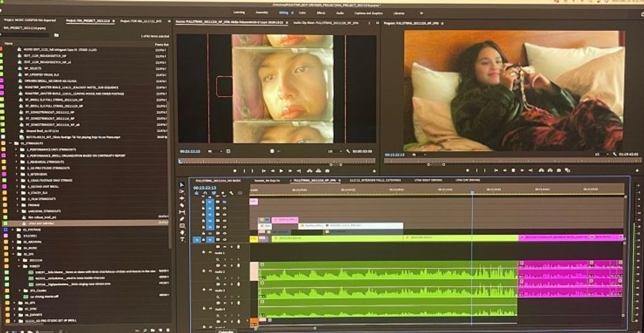Export frame from the Source monitor
The height and width of the screenshot is (333, 644).
(x=327, y=170)
